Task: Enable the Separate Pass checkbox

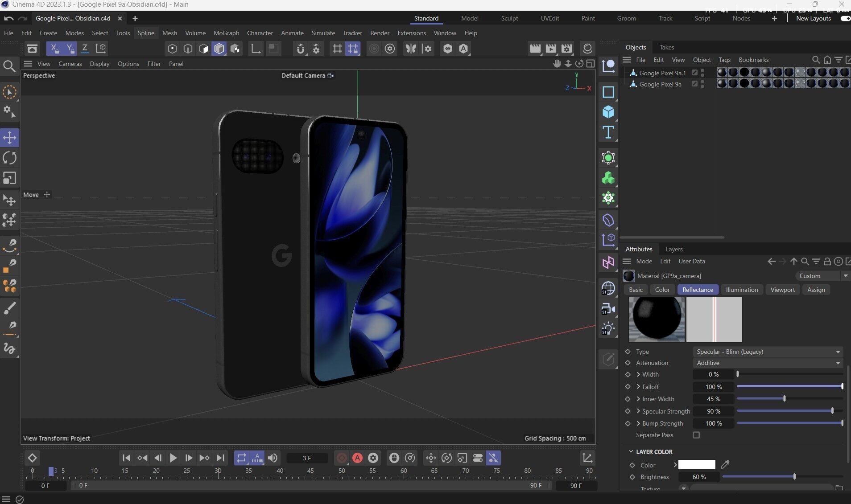Action: click(x=696, y=435)
